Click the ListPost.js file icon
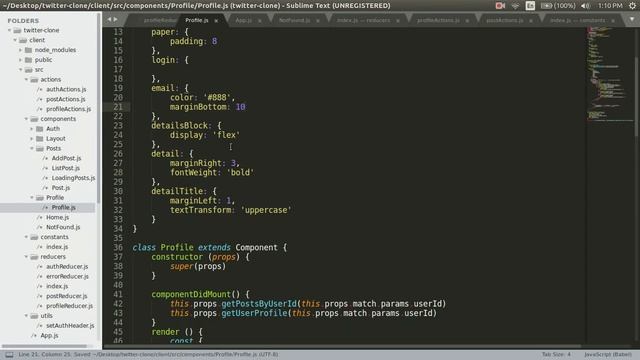The width and height of the screenshot is (640, 360). [45, 168]
